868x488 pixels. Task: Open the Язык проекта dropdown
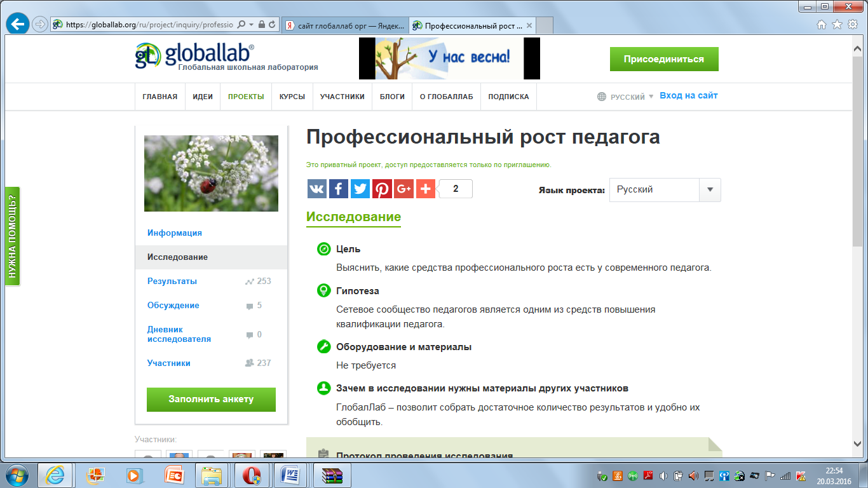[x=709, y=190]
